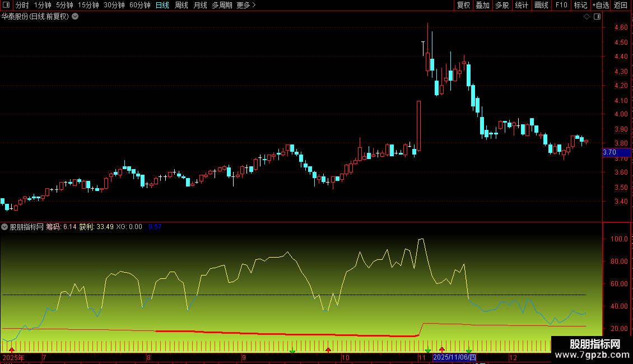
Task: Select the 1分钟 period tab
Action: 43,5
